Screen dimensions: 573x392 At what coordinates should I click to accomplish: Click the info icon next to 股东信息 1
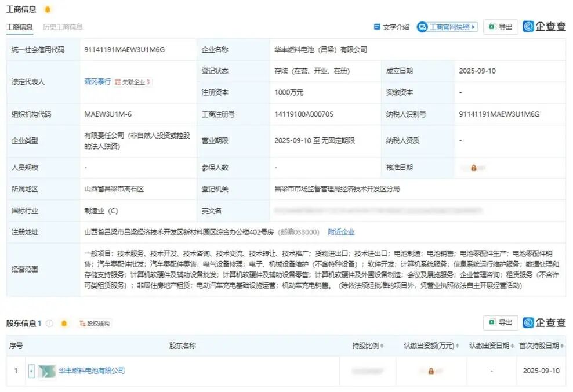(50, 324)
